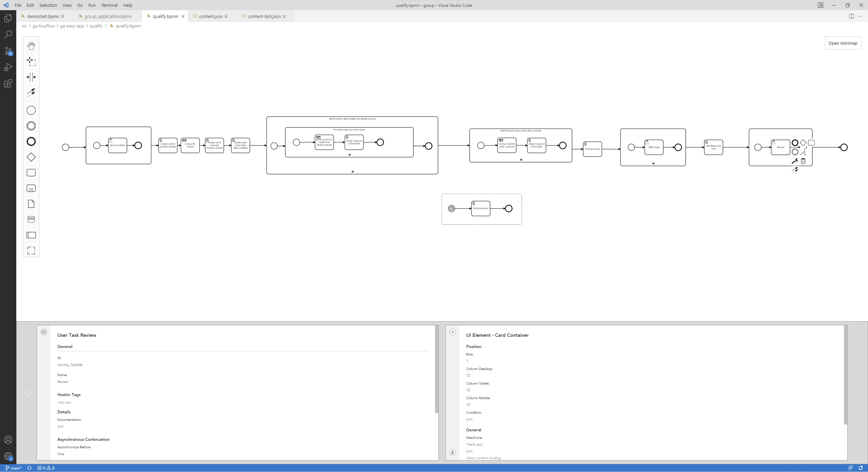Pick the intermediate event from the palette
Viewport: 868px width, 472px height.
31,126
